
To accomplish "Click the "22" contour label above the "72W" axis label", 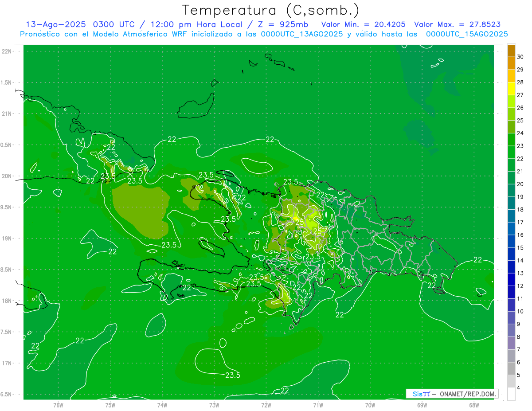I will point(285,390).
